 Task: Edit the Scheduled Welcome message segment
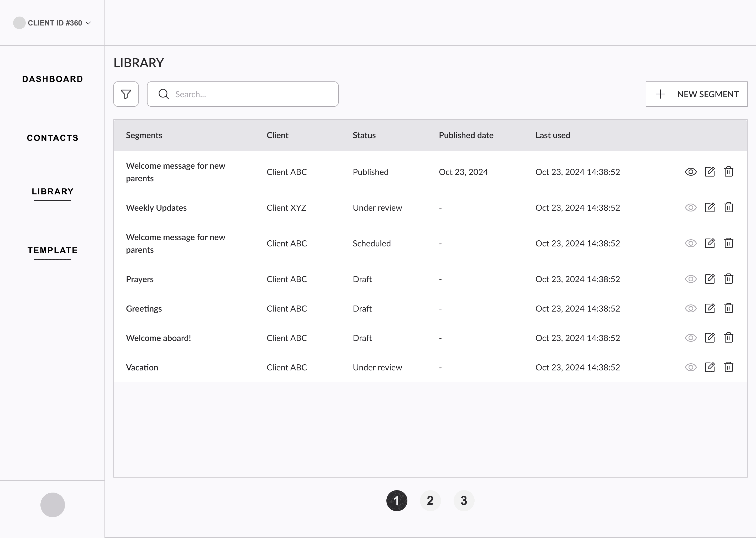tap(710, 243)
